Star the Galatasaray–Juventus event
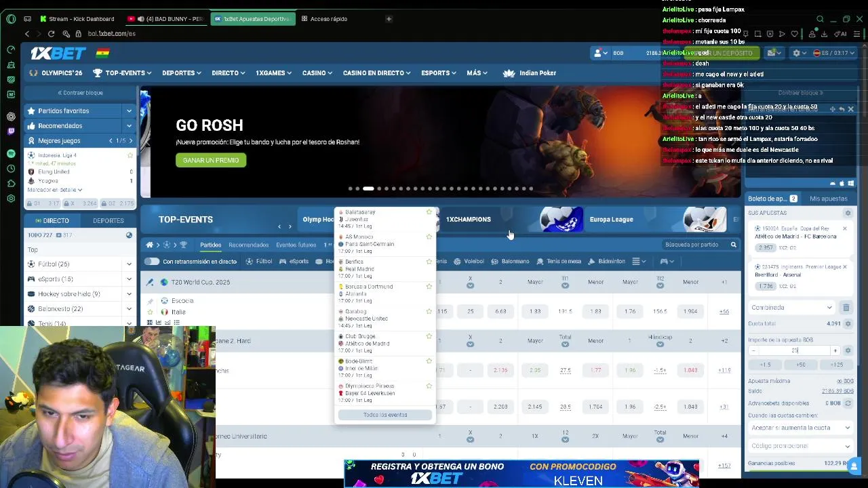This screenshot has height=488, width=868. point(429,212)
